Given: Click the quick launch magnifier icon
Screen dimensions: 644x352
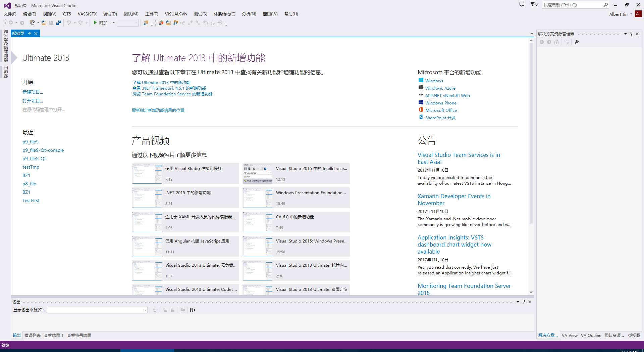Looking at the screenshot, I should point(605,5).
